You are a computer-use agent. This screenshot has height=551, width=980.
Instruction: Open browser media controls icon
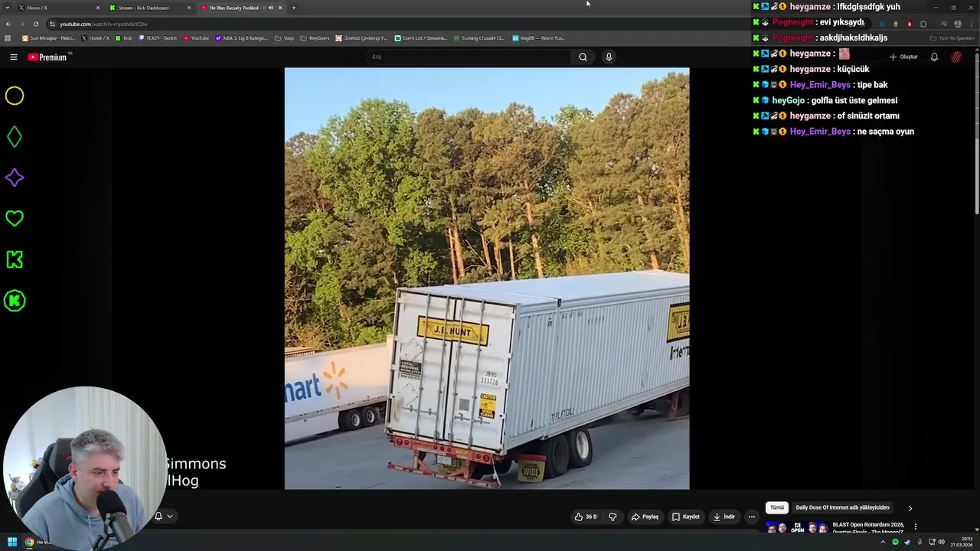coord(943,24)
